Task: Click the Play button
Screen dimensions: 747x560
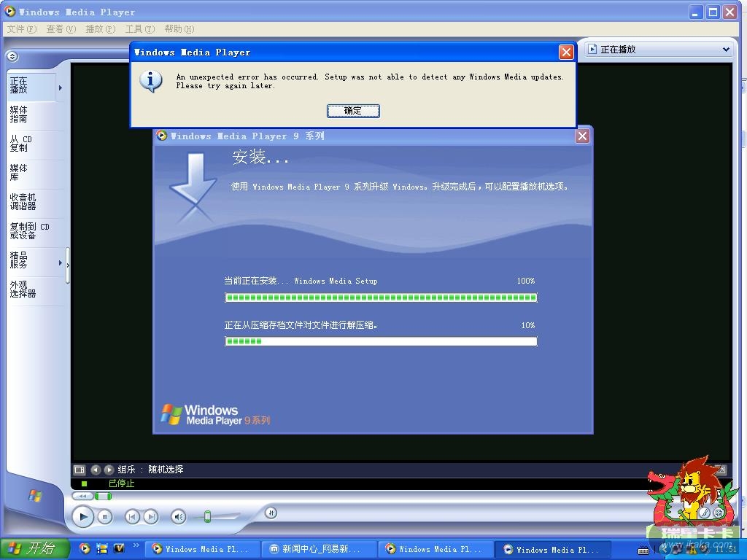Action: (83, 517)
